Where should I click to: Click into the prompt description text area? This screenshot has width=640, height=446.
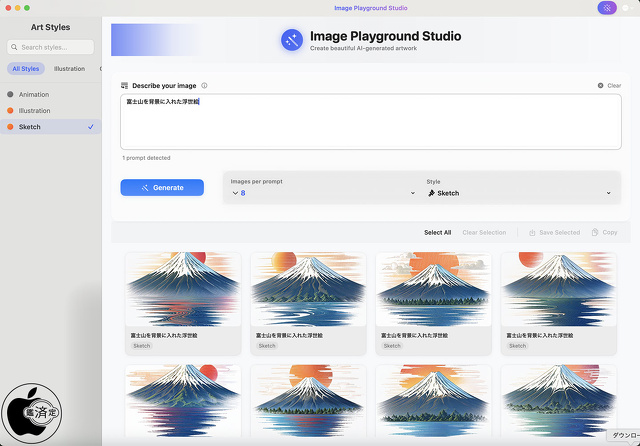pos(370,125)
